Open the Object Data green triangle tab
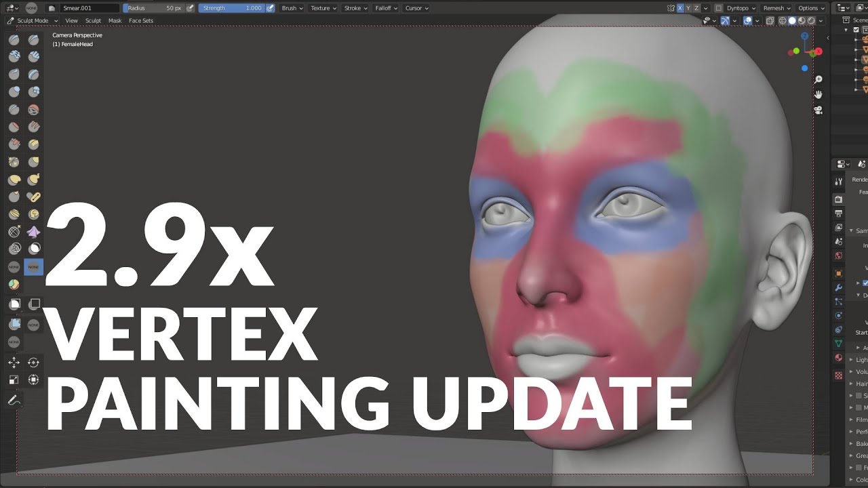The width and height of the screenshot is (868, 488). 839,344
